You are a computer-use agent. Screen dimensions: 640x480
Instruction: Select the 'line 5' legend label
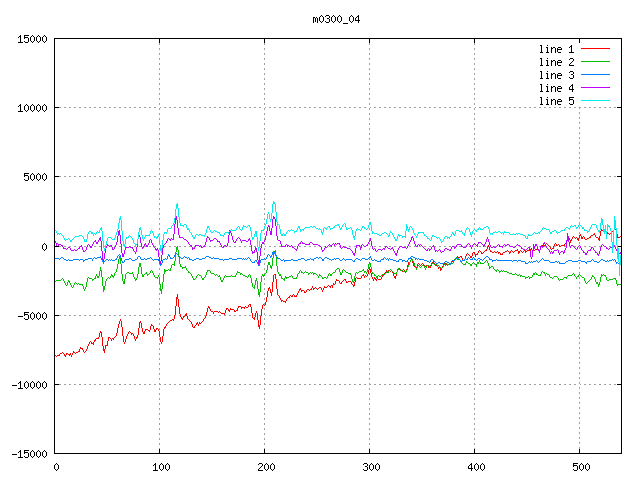click(556, 101)
